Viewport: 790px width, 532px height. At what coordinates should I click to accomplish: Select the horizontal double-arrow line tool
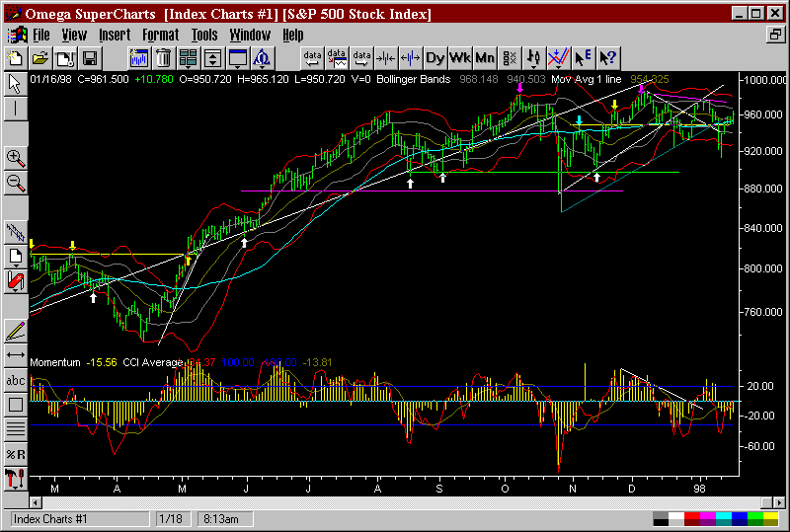click(x=16, y=355)
